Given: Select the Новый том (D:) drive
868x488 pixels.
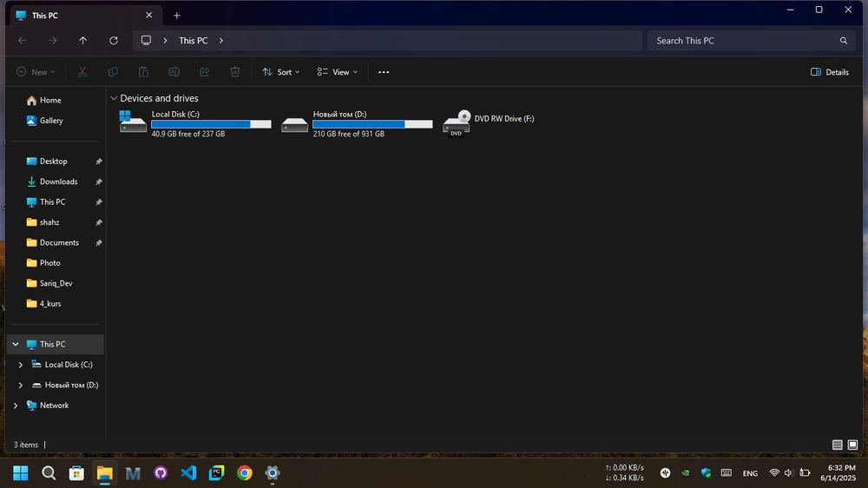Looking at the screenshot, I should pos(357,123).
